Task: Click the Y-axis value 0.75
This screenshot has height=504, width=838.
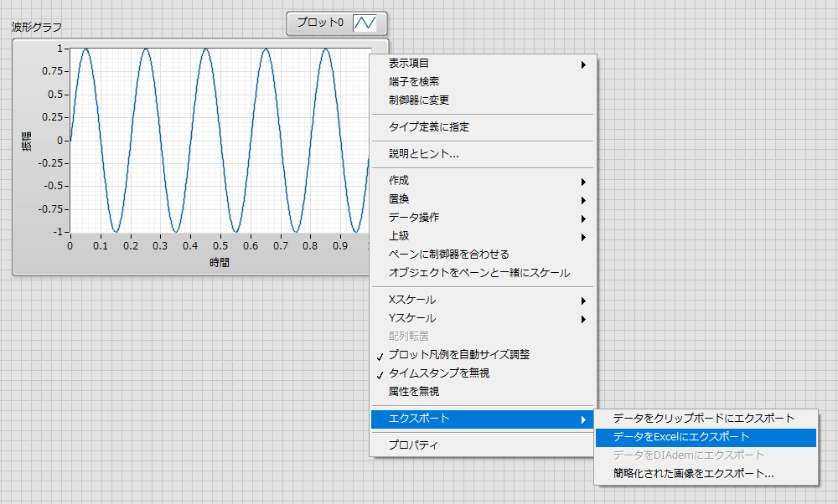Action: [52, 71]
